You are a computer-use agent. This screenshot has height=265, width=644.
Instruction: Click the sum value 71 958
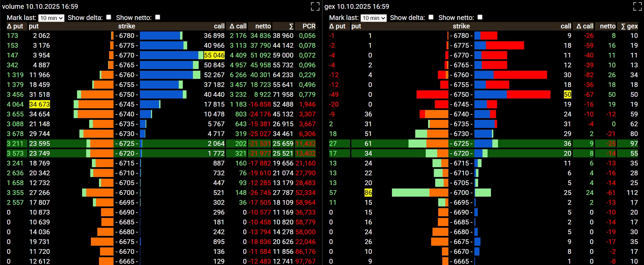pos(283,94)
